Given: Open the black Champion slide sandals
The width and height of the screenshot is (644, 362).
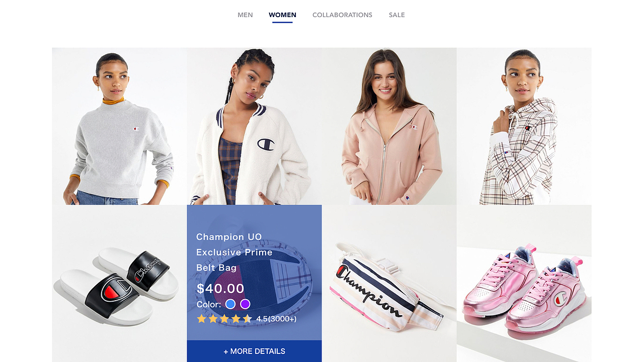Looking at the screenshot, I should (120, 284).
